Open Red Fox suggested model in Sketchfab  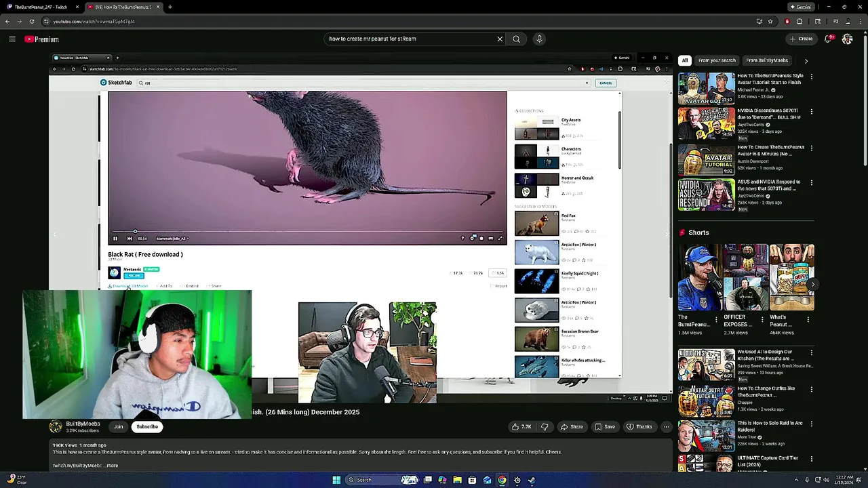point(536,224)
